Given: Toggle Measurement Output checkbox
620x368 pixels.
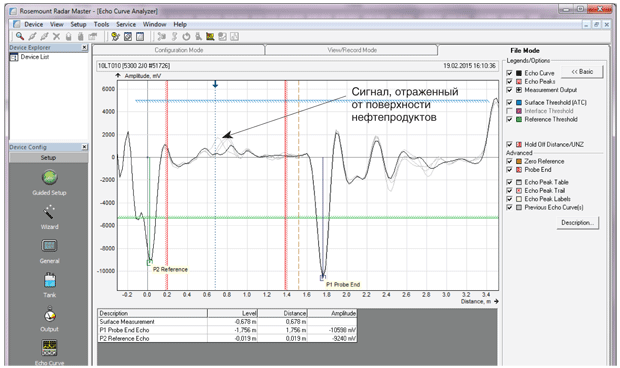Looking at the screenshot, I should 509,90.
